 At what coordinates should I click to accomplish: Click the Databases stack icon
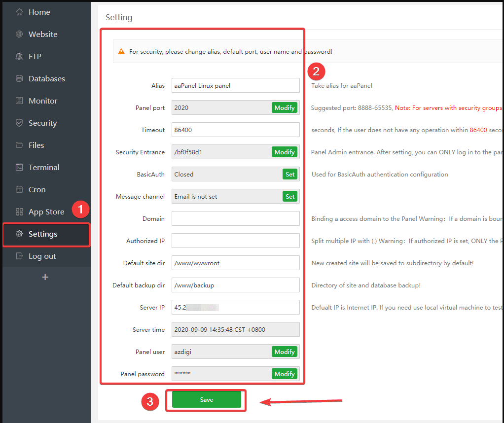pyautogui.click(x=19, y=79)
